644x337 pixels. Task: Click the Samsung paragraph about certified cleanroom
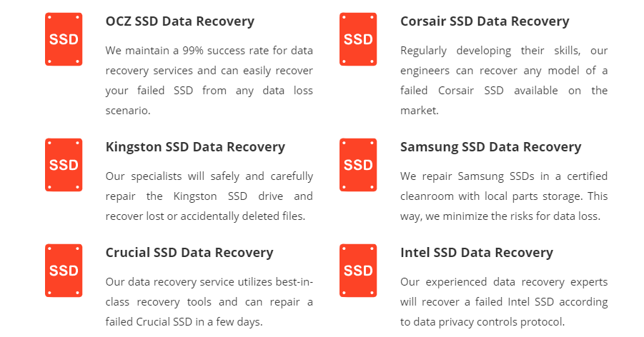504,196
